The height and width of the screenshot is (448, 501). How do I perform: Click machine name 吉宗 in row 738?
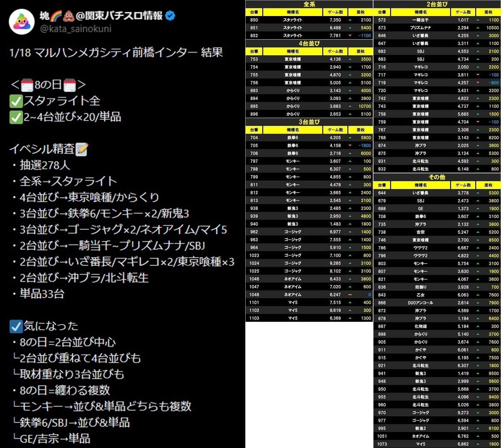421,232
